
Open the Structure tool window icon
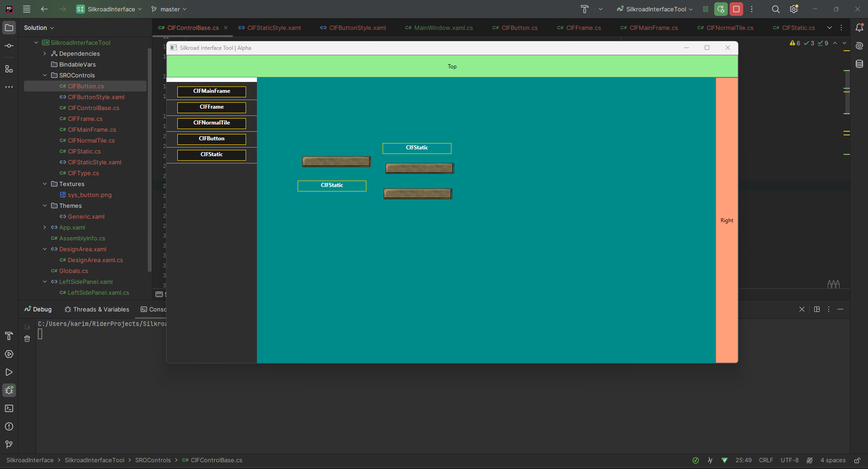tap(9, 69)
